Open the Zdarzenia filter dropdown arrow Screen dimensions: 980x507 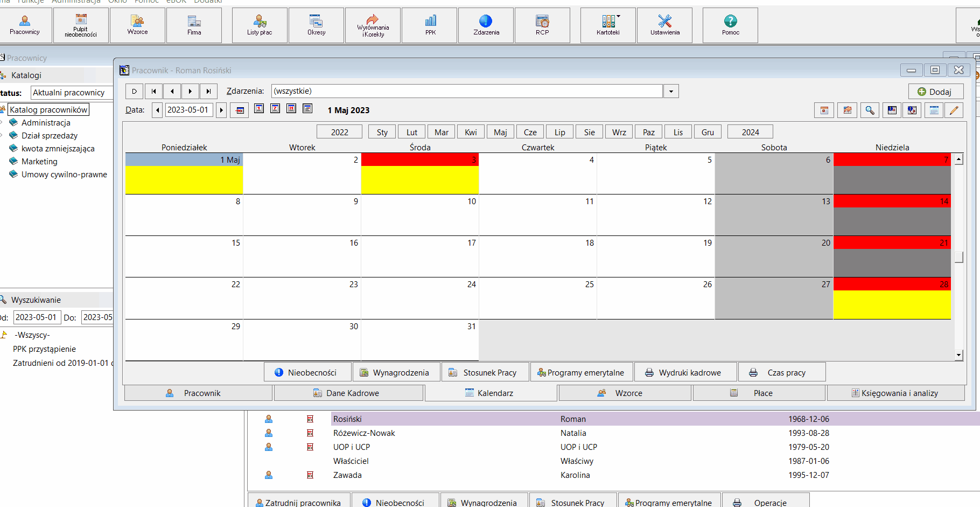coord(671,91)
